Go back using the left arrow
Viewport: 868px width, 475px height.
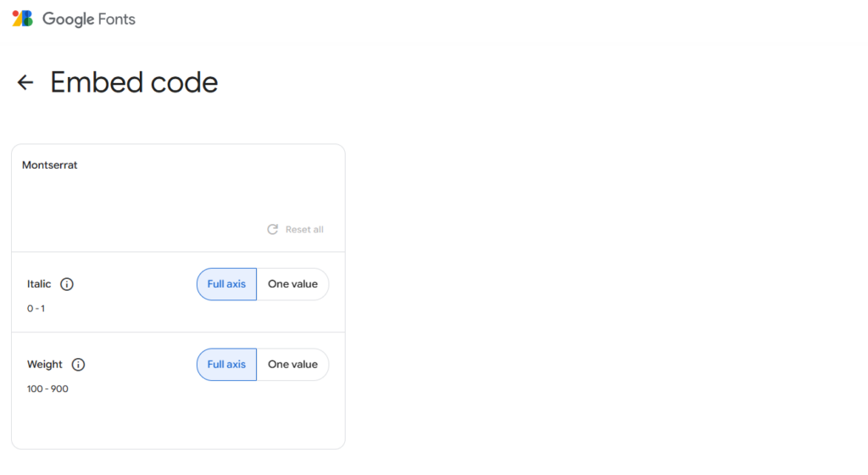point(25,82)
